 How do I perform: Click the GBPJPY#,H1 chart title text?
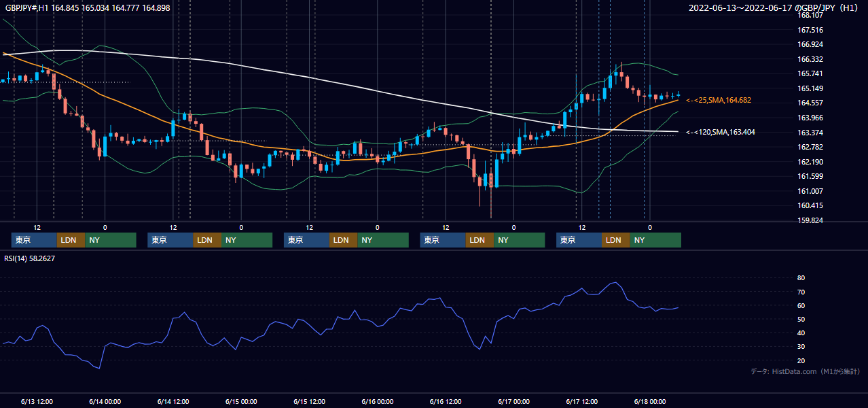pos(88,8)
